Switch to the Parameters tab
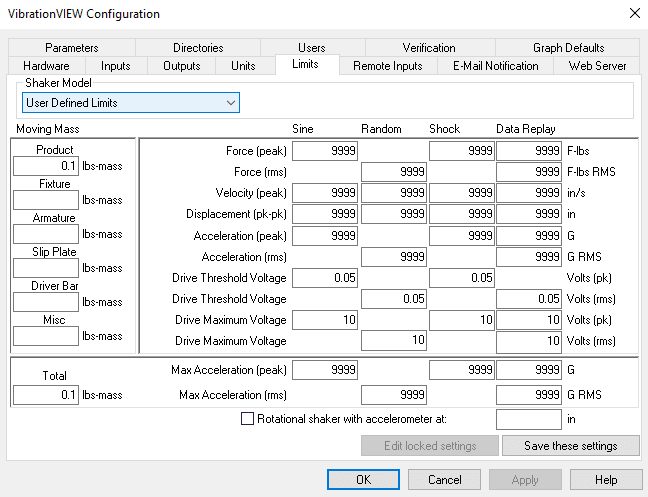Viewport: 648px width, 497px height. point(71,48)
